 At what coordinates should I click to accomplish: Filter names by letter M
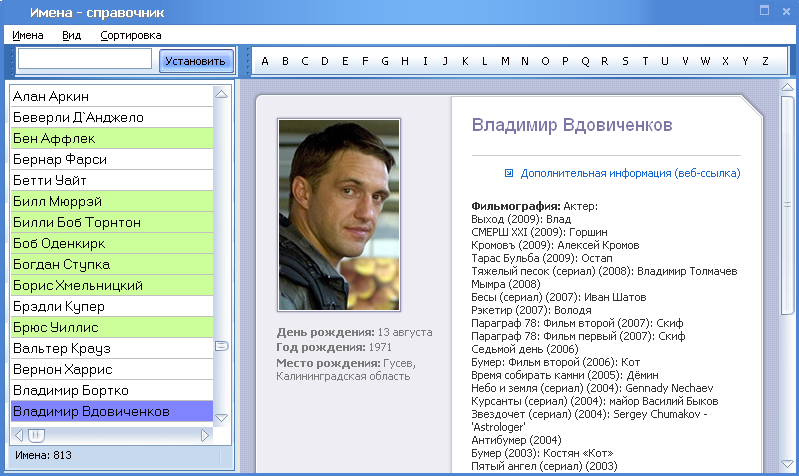[x=505, y=61]
